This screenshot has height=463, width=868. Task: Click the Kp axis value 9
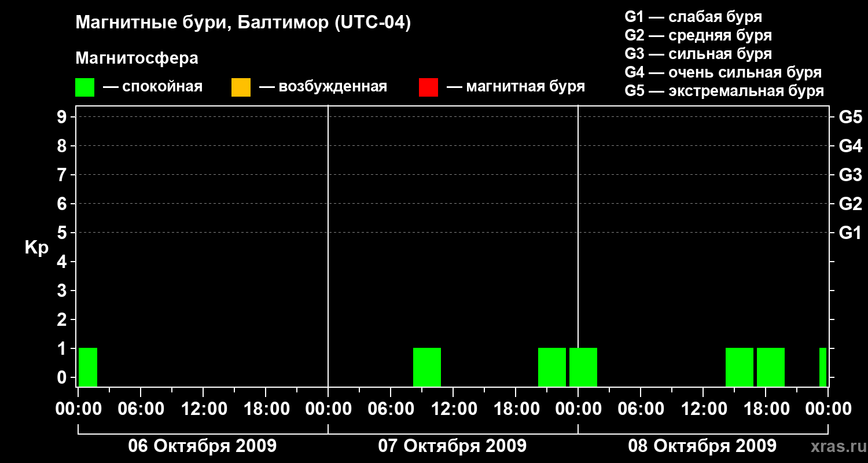[63, 117]
